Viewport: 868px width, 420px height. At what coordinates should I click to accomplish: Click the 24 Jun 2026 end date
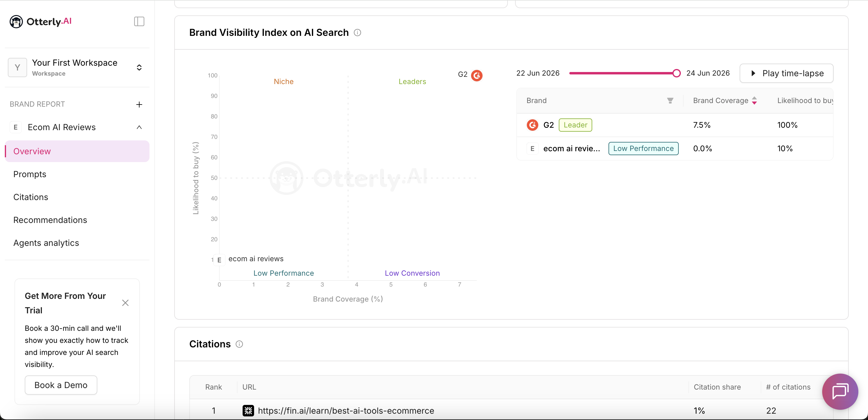point(708,73)
